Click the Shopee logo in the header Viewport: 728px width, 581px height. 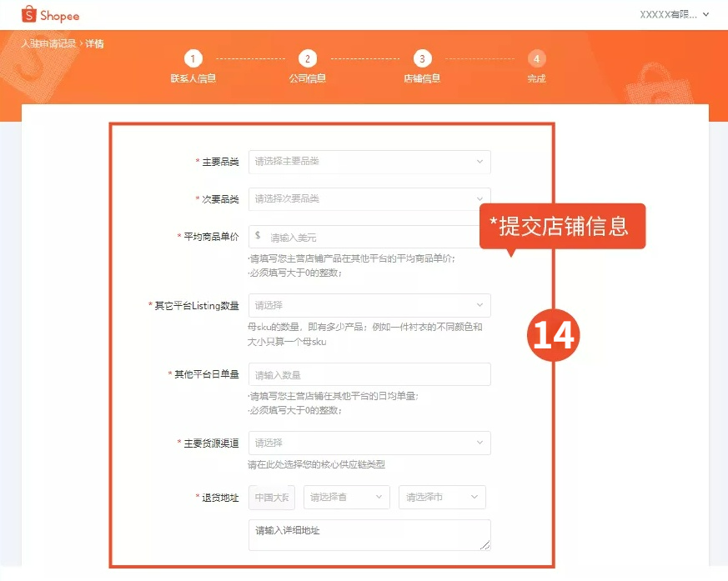[x=51, y=15]
